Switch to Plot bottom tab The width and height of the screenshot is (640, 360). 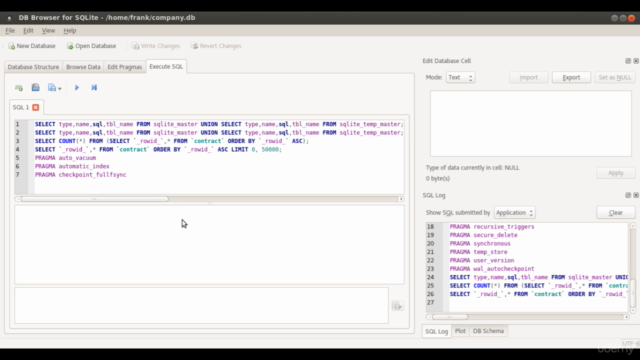pyautogui.click(x=460, y=331)
